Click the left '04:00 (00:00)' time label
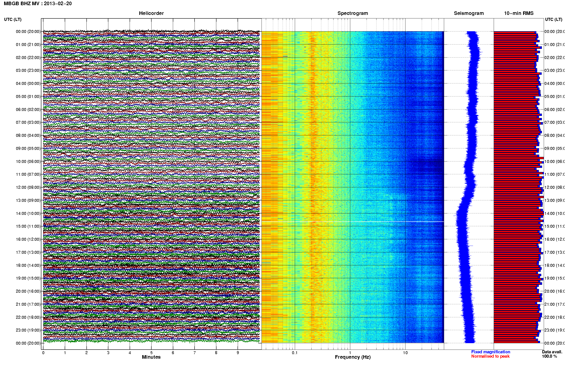 tap(28, 83)
